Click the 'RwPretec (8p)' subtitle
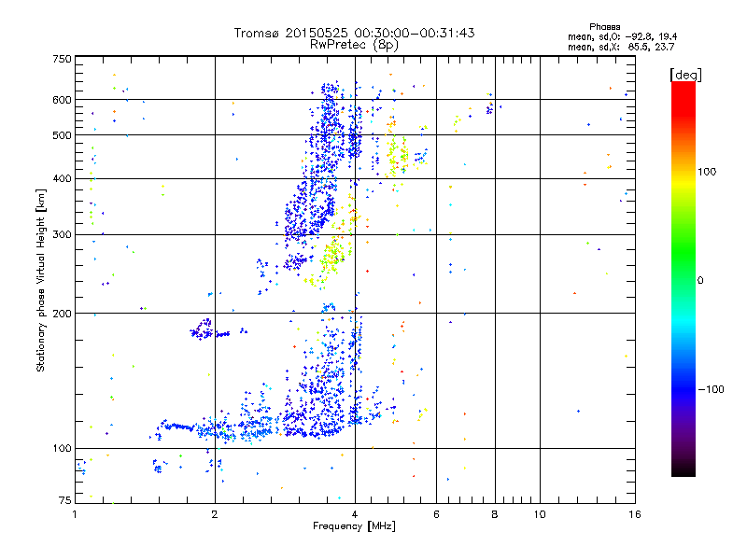Image resolution: width=747 pixels, height=560 pixels. [x=354, y=45]
